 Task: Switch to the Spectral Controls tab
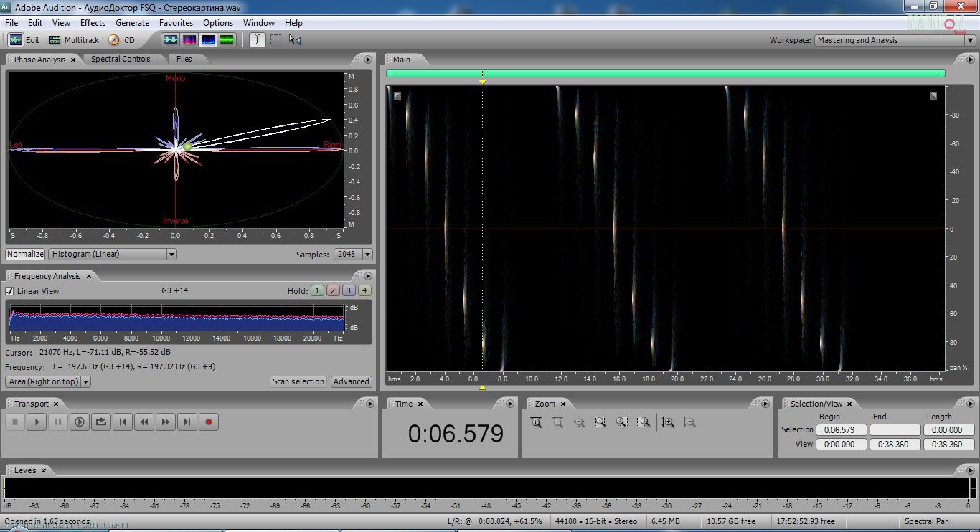pos(121,59)
